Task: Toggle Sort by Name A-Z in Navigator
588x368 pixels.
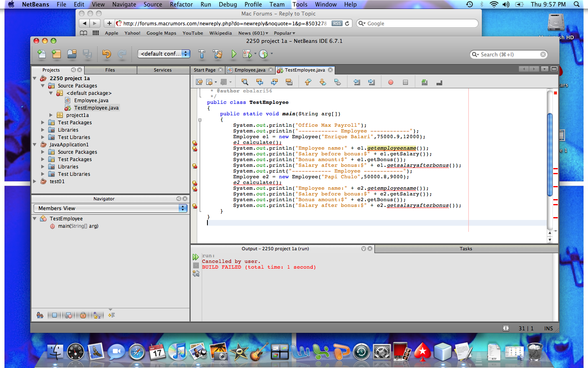Action: (x=97, y=315)
